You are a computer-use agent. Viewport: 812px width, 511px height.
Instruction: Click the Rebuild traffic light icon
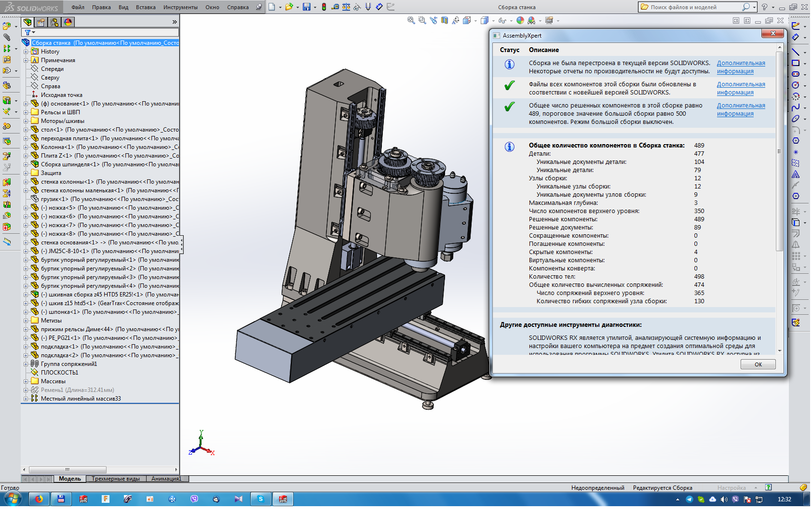(324, 7)
